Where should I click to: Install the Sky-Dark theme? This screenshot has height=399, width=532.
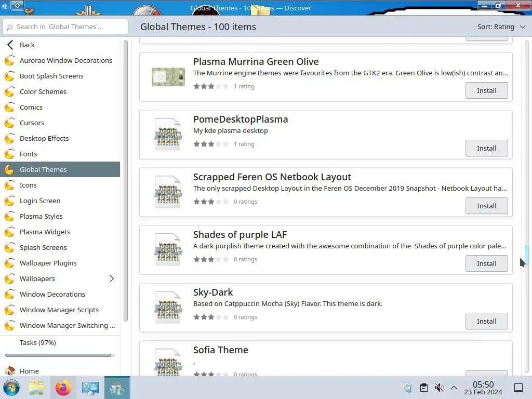pos(486,321)
